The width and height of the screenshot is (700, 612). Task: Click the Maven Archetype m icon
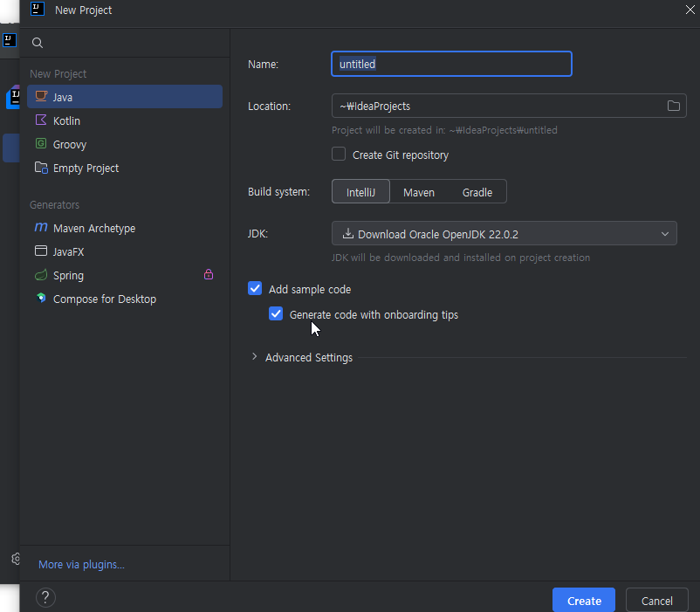(41, 227)
